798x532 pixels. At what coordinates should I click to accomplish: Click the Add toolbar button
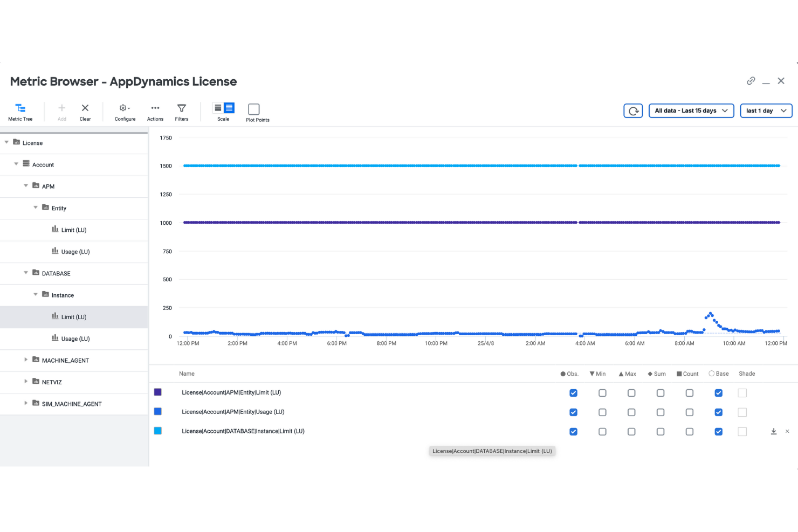tap(62, 112)
